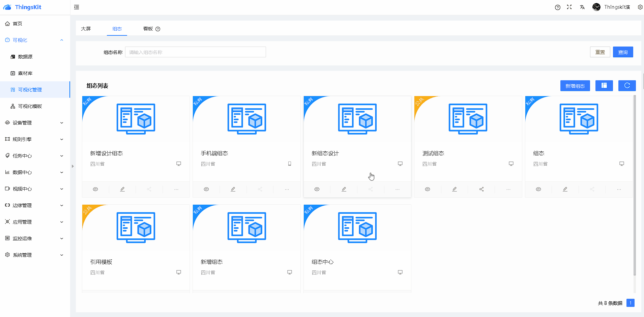Click the refresh icon button in list header
644x317 pixels.
627,86
